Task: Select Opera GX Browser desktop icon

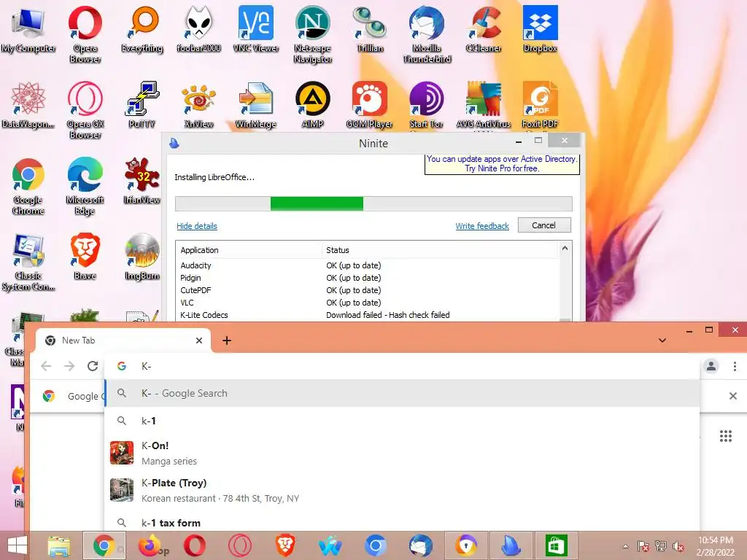Action: (85, 111)
